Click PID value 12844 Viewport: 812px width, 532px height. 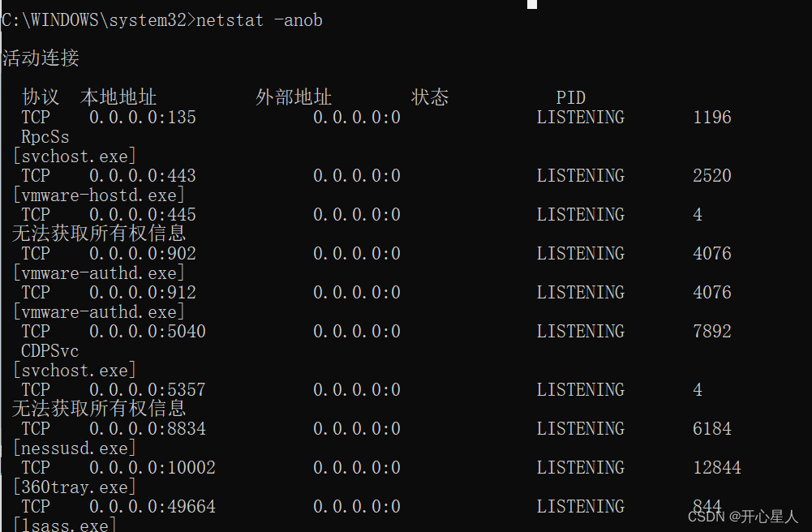click(x=717, y=468)
